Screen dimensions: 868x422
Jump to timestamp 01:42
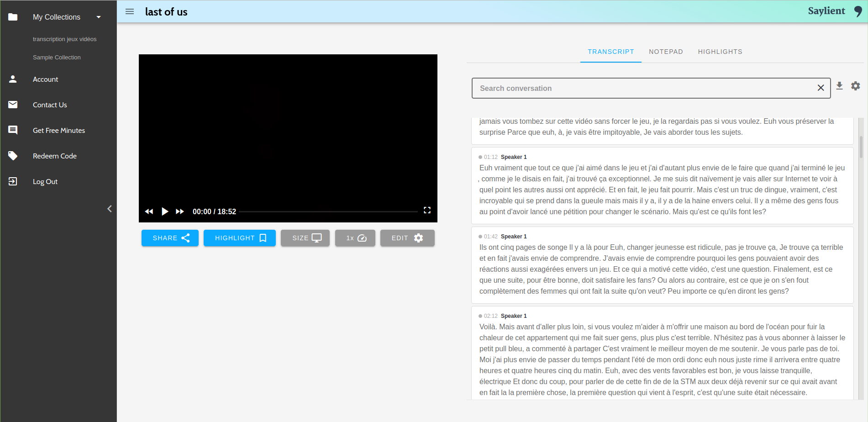coord(491,237)
